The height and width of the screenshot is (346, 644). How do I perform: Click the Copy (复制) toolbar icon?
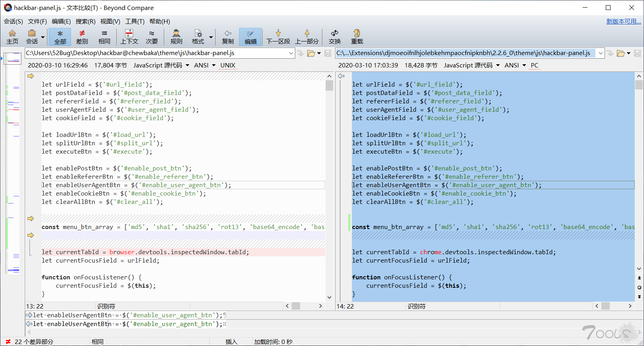[x=228, y=37]
